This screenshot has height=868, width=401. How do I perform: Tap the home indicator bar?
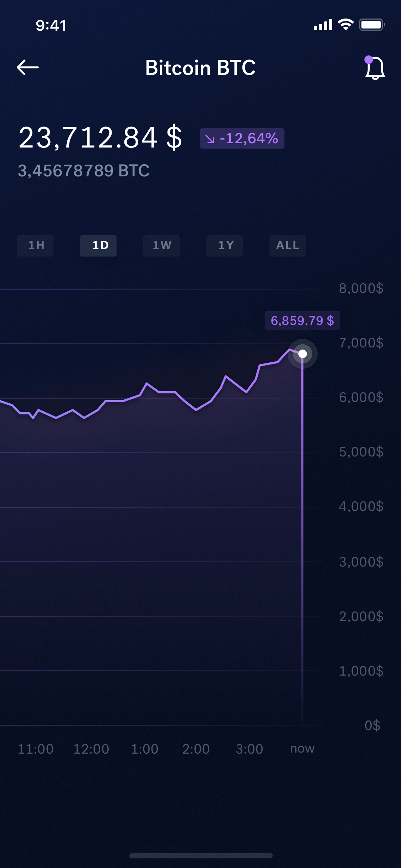201,856
